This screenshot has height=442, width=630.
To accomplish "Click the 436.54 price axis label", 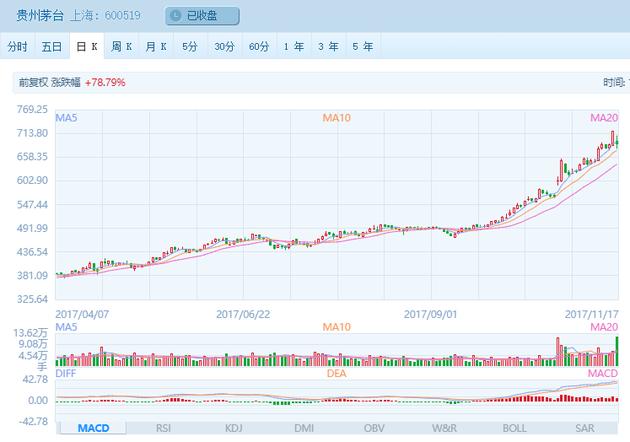I will pos(32,252).
